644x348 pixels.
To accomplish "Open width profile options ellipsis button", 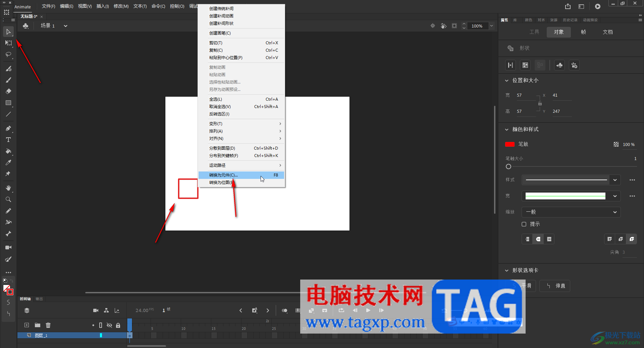I will [x=632, y=196].
